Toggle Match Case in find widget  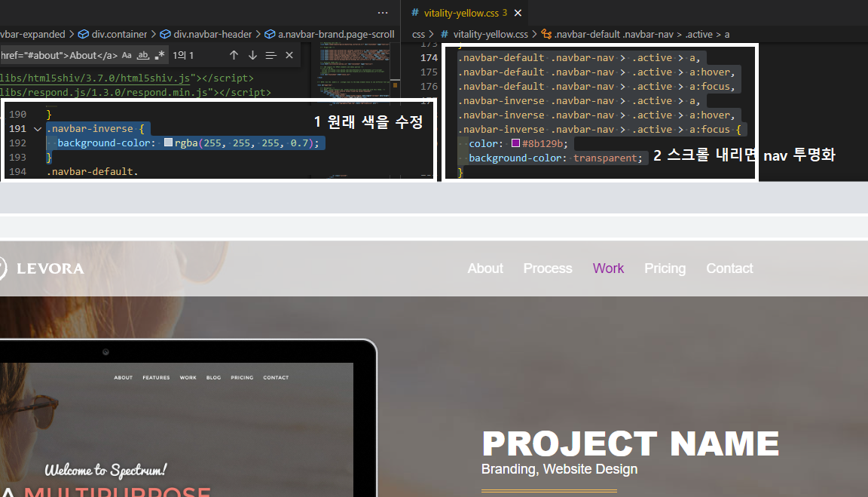[x=127, y=55]
